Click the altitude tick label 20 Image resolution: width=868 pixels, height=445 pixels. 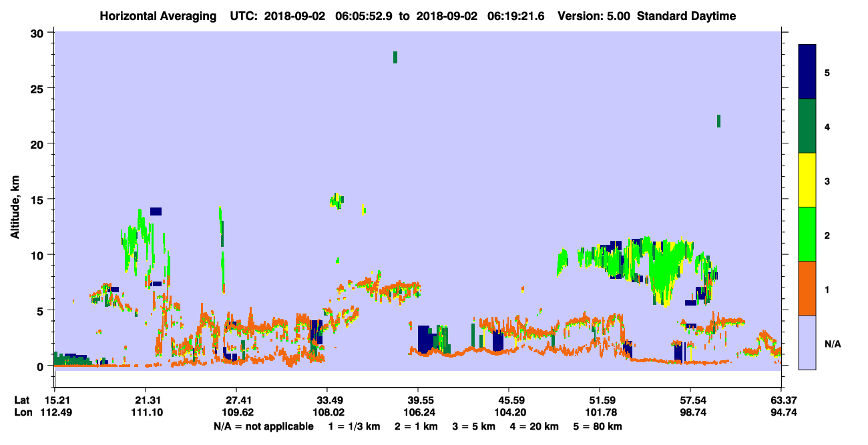pyautogui.click(x=39, y=143)
